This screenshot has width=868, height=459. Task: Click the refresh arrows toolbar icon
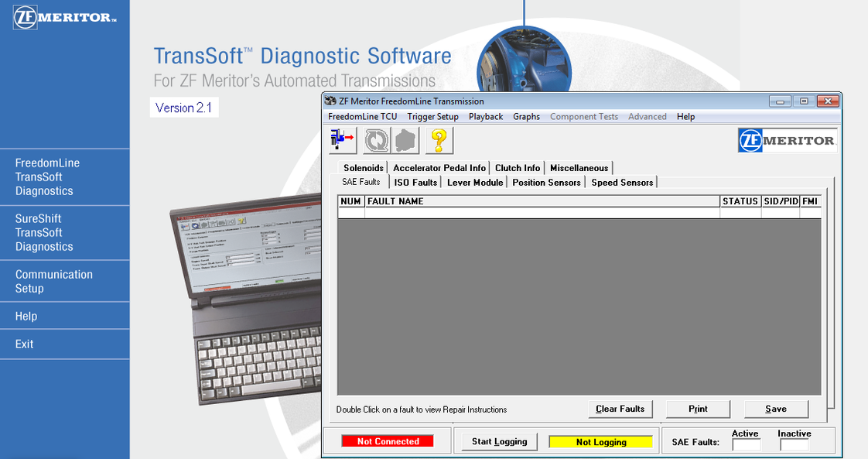coord(377,140)
